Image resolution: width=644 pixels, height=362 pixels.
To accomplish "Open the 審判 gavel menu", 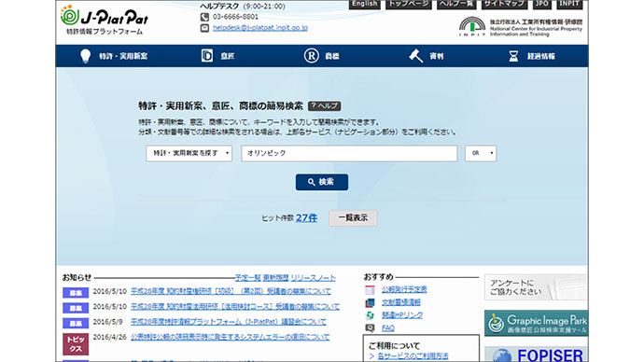I will click(427, 56).
